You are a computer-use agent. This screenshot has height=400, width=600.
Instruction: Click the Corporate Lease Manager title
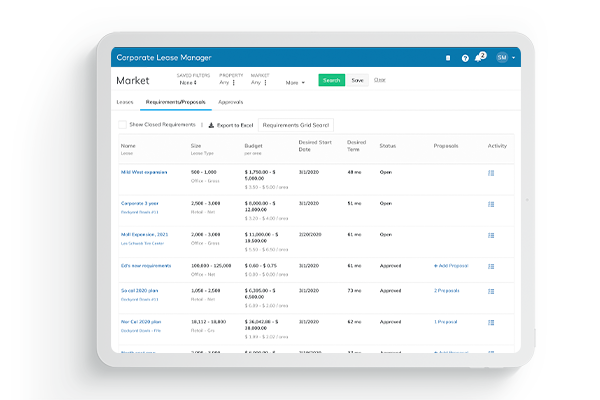pyautogui.click(x=164, y=57)
